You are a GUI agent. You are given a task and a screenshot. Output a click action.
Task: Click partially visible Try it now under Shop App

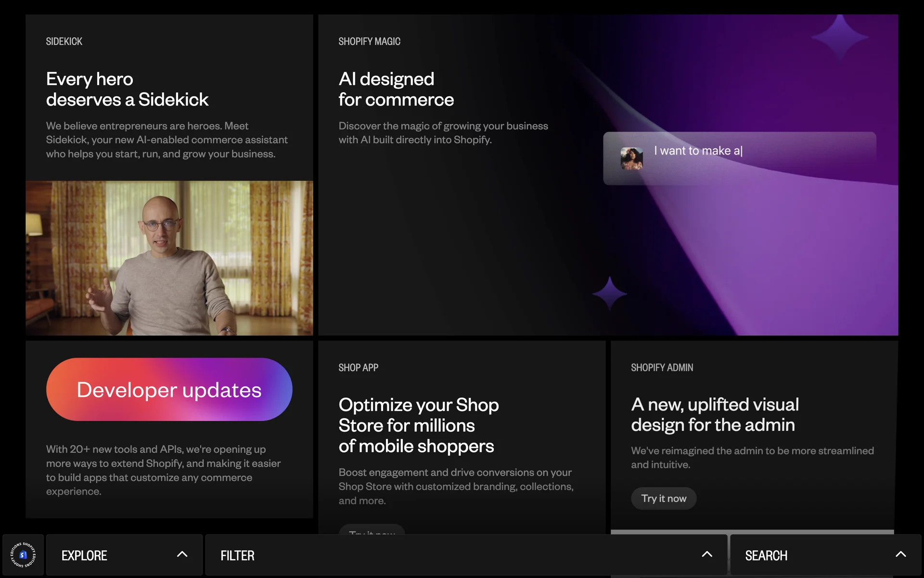tap(372, 530)
